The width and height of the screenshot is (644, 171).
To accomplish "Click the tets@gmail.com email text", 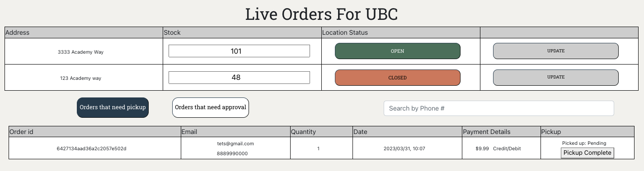I will [235, 143].
